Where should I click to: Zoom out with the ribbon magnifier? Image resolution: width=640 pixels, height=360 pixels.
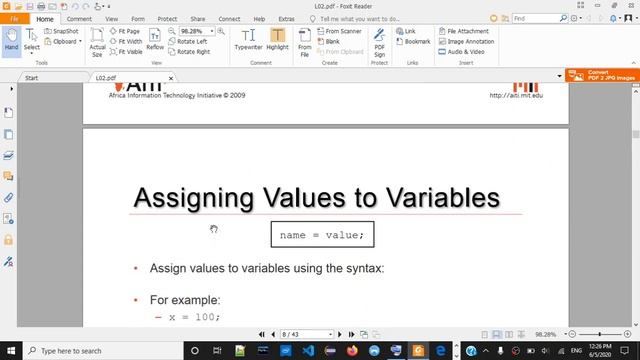172,31
